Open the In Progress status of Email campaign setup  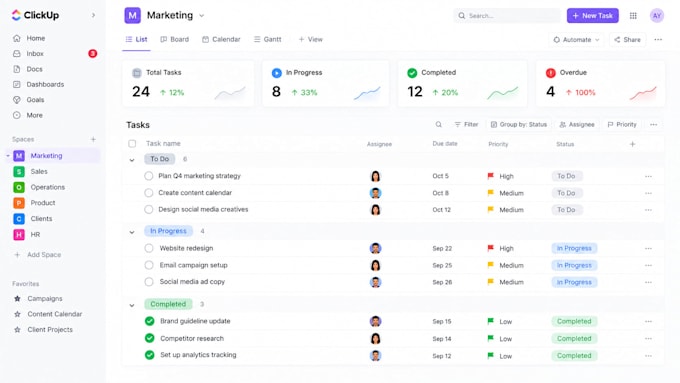(574, 265)
